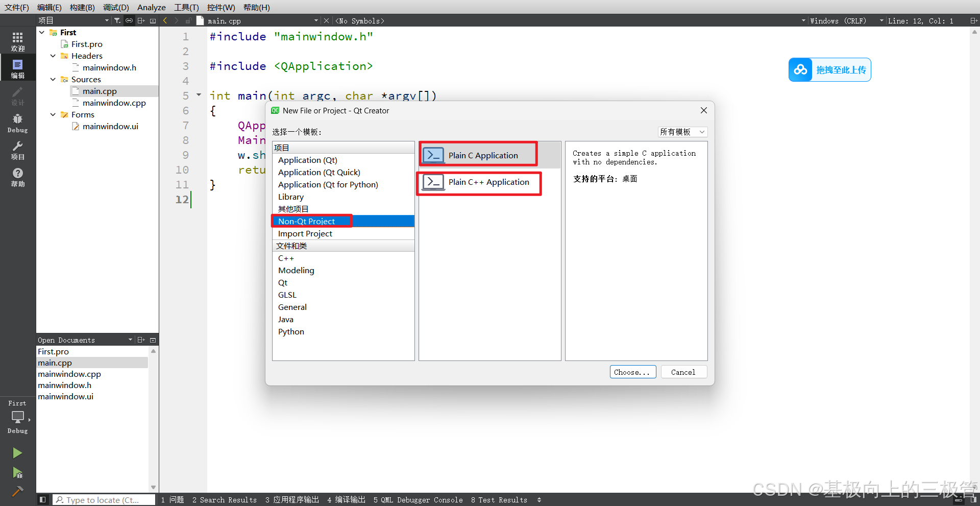Click the split project panel icon
980x506 pixels.
[141, 20]
